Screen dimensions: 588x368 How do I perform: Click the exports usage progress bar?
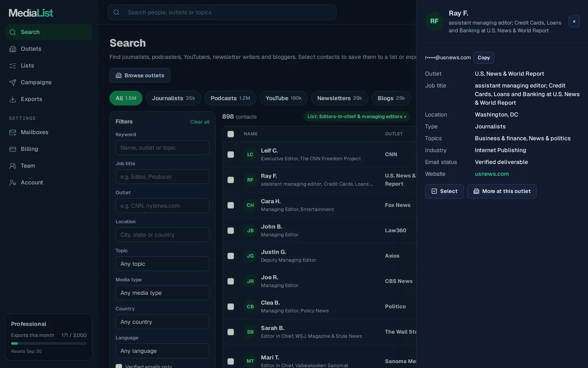coord(49,343)
